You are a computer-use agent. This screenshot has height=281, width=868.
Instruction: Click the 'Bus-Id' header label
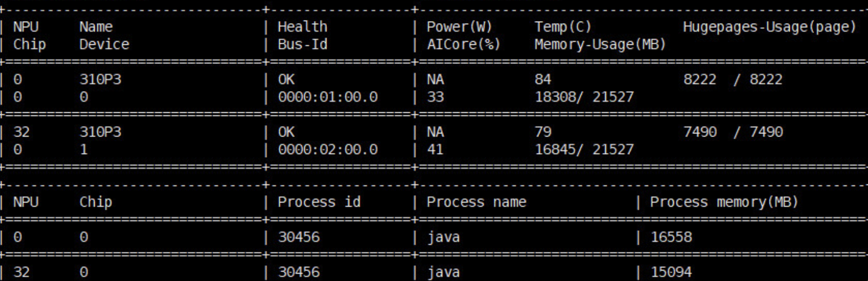pyautogui.click(x=302, y=44)
